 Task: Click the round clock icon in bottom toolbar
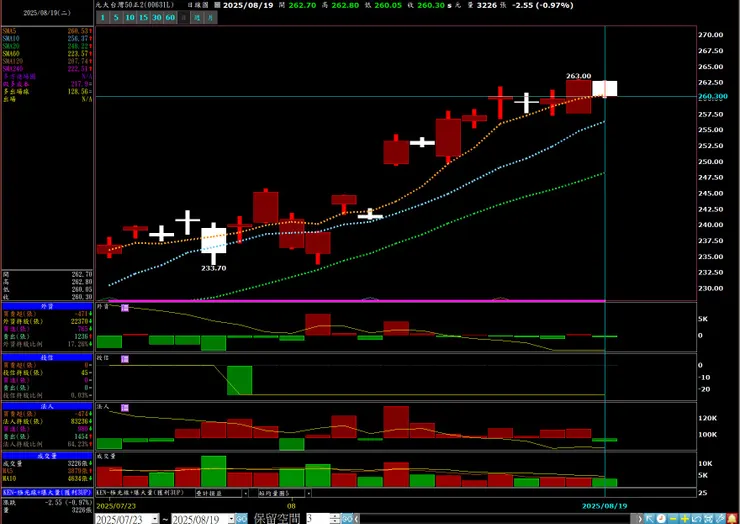click(x=661, y=519)
